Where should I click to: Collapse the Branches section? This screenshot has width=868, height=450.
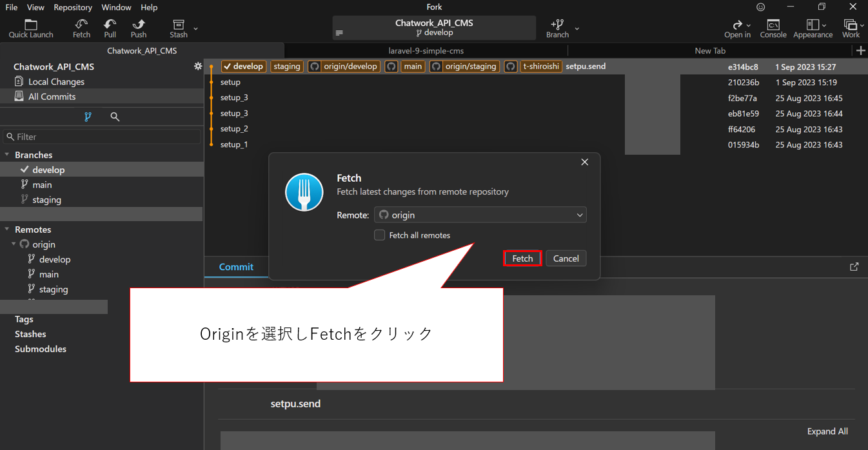point(8,155)
